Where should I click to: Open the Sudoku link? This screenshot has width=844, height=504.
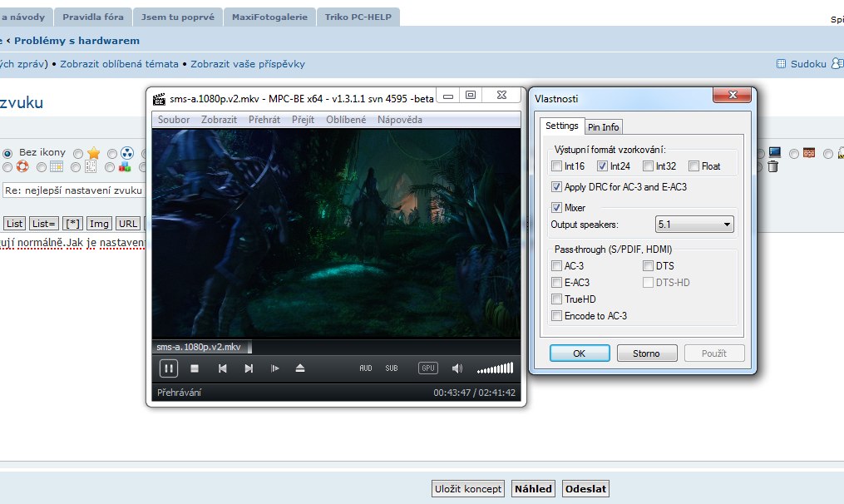808,64
